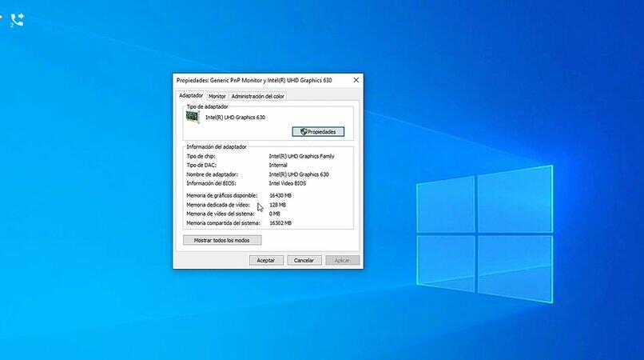Screen dimensions: 644x360
Task: Close the Propiedades dialog window
Action: (x=356, y=80)
